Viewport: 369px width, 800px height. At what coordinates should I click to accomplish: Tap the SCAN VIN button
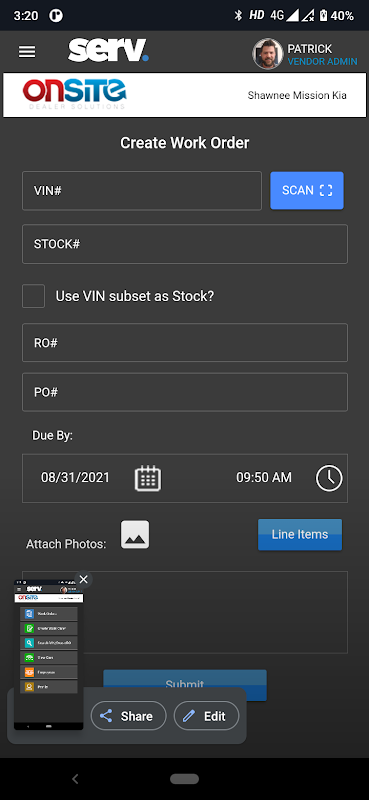coord(307,190)
